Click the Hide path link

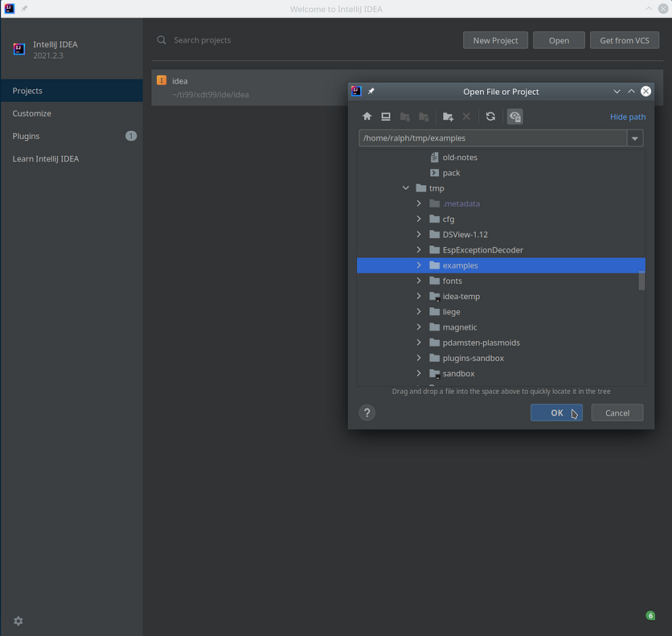click(x=627, y=117)
